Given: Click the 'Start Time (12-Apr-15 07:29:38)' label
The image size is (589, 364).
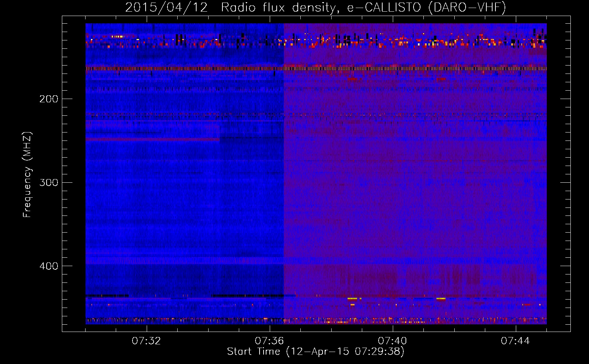Looking at the screenshot, I should [316, 352].
